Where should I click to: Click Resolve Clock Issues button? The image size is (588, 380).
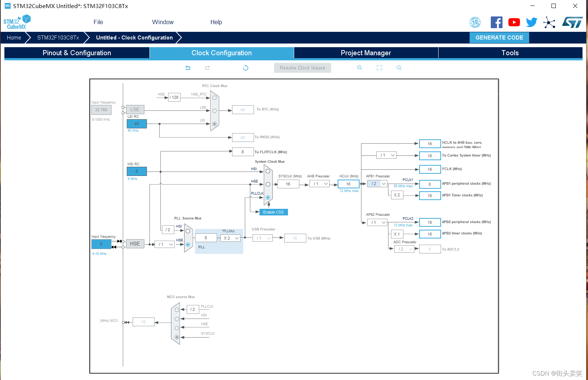(303, 68)
